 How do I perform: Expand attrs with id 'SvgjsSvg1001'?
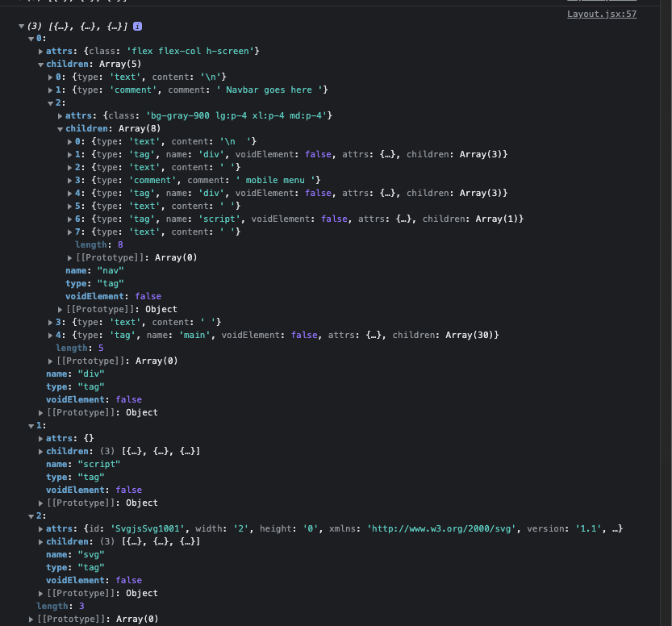(x=40, y=529)
